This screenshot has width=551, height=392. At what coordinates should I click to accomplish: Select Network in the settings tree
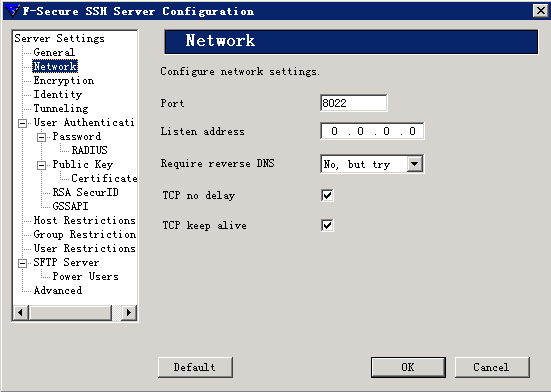click(55, 66)
